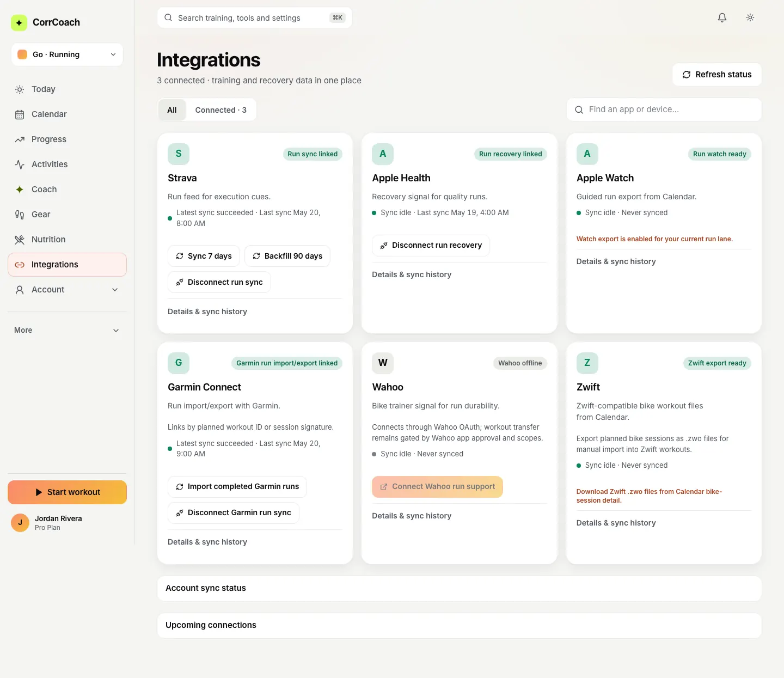
Task: Click Jordan Rivera's profile avatar
Action: [x=20, y=523]
